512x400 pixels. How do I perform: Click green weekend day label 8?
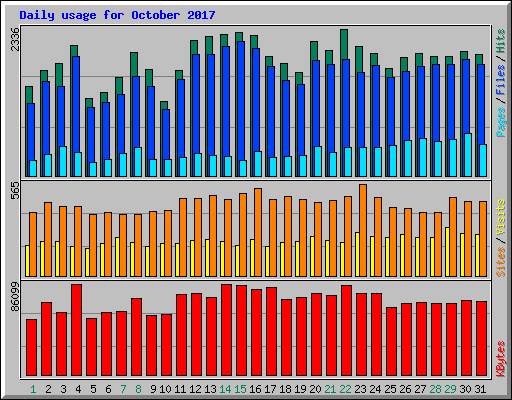click(x=138, y=389)
